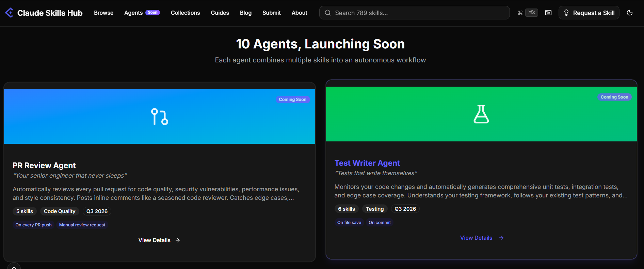
Task: Click Coming Soon badge on Test Writer banner
Action: click(x=614, y=97)
